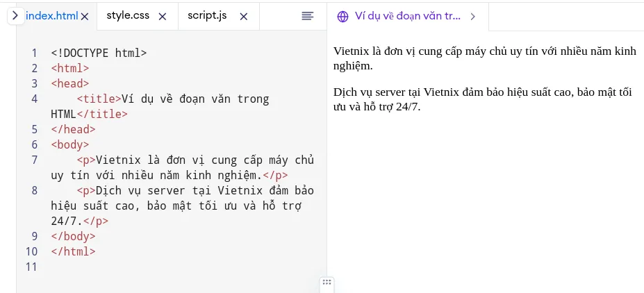
Task: Select the preview tab titled Ví dụ về đoạn văn
Action: [408, 17]
